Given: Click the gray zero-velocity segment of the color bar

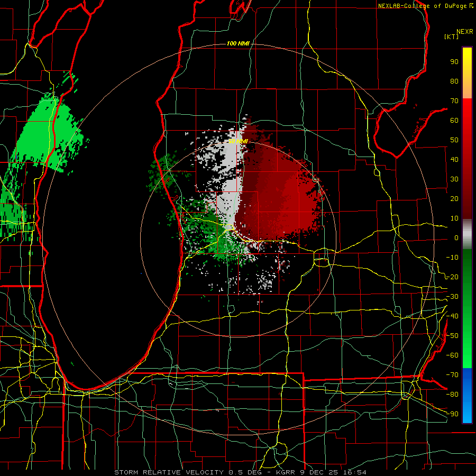Looking at the screenshot, I should click(x=467, y=234).
